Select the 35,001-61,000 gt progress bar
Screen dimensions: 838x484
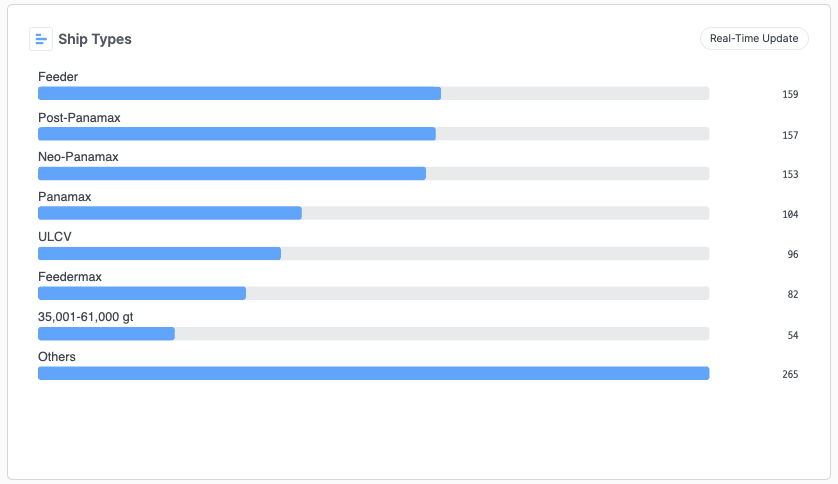coord(374,333)
